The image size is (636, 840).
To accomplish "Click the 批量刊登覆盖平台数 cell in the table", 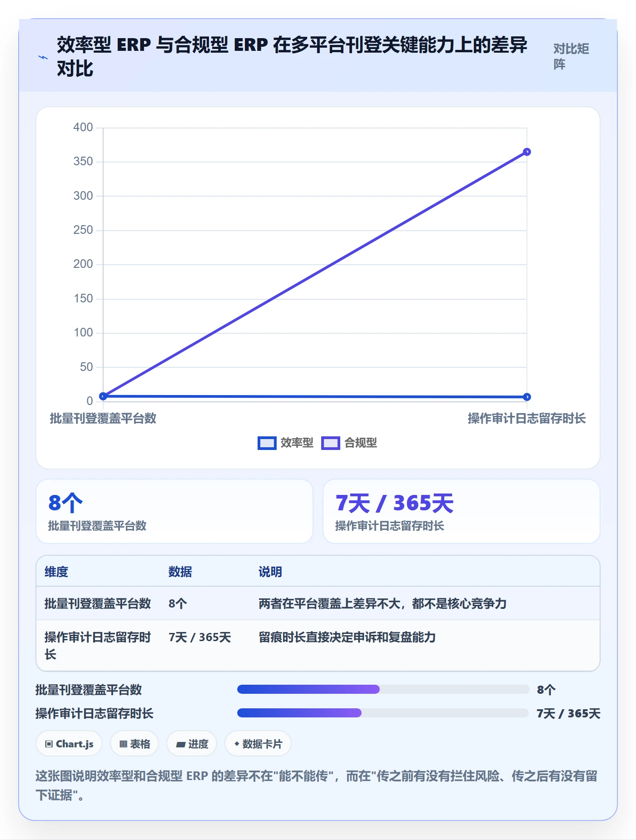I will (x=98, y=603).
